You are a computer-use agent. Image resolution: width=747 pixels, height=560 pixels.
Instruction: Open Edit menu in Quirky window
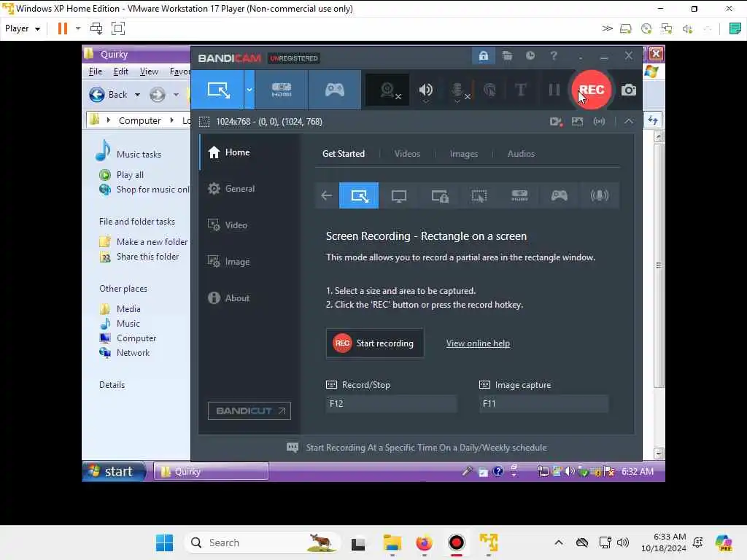120,71
